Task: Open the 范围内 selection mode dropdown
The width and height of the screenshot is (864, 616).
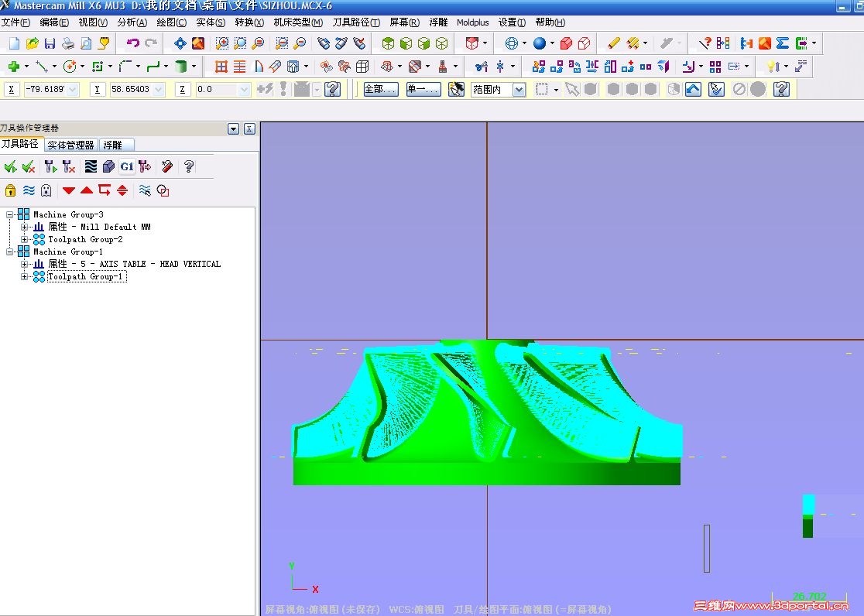Action: [519, 89]
